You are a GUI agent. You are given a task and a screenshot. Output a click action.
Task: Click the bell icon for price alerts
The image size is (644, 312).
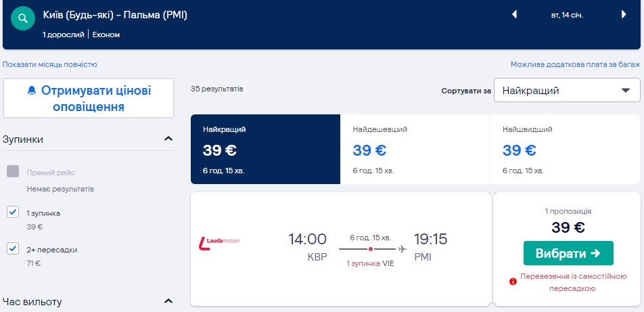(x=32, y=91)
